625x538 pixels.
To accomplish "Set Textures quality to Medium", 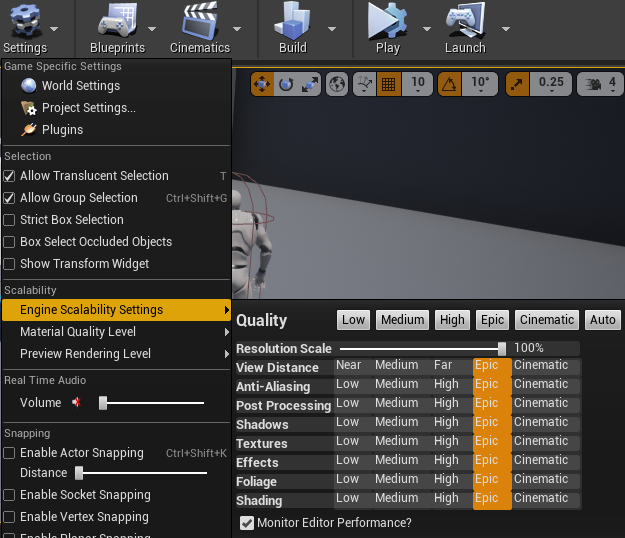I will tap(402, 441).
